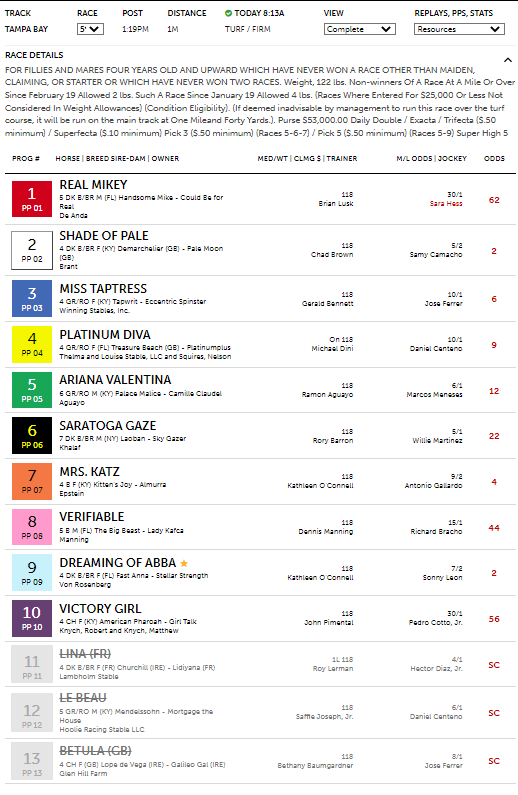This screenshot has height=795, width=518.
Task: Click the scratched Lina (FR) entry name
Action: pyautogui.click(x=85, y=654)
